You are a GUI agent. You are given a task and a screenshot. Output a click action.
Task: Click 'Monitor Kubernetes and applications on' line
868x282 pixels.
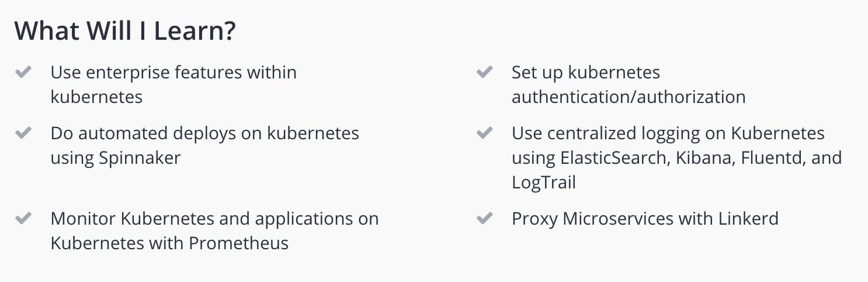(214, 219)
